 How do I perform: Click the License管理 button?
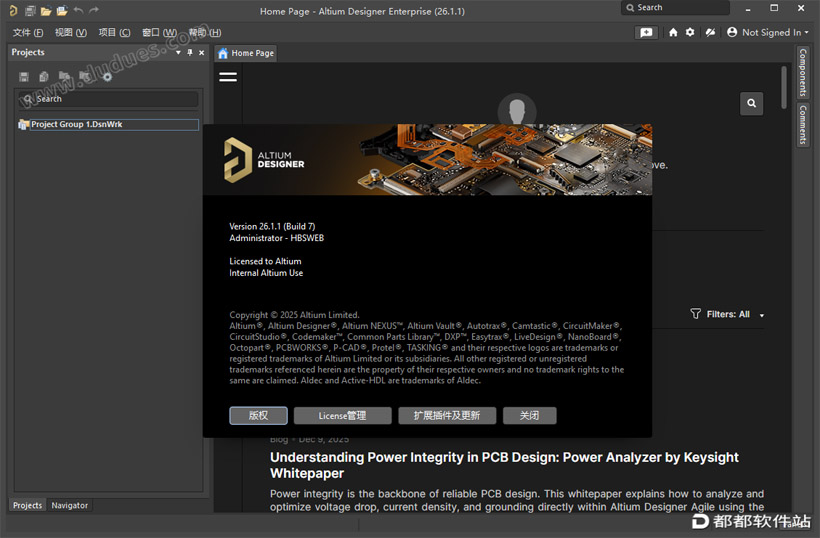click(343, 416)
